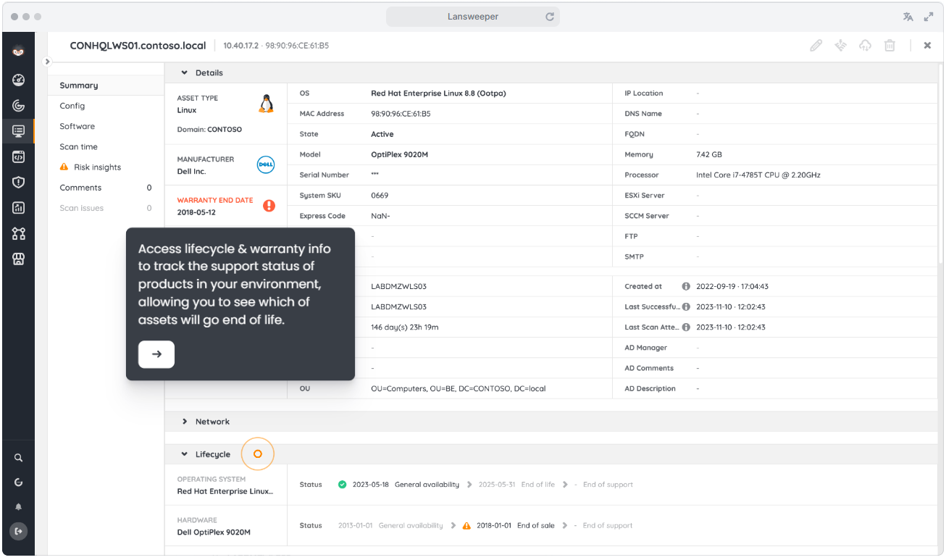Open the Scan issues tab
946x560 pixels.
tap(106, 208)
